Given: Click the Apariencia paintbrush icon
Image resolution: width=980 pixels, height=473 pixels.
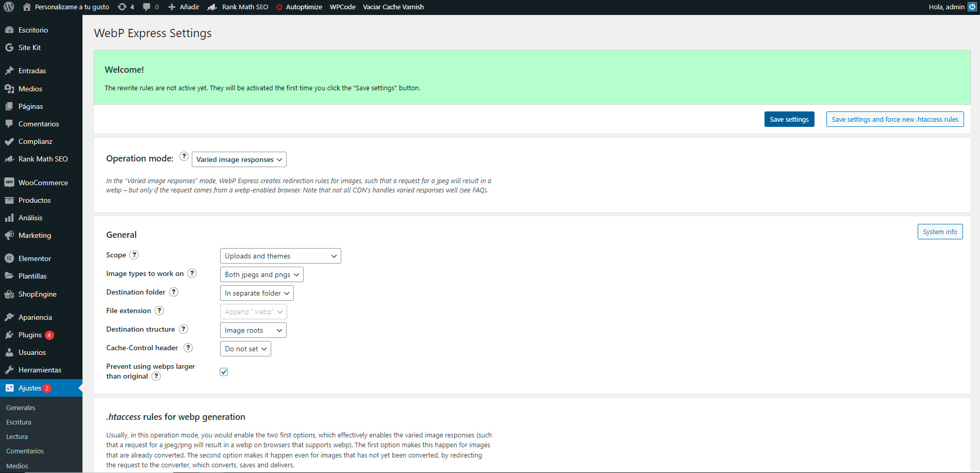Looking at the screenshot, I should click(9, 317).
